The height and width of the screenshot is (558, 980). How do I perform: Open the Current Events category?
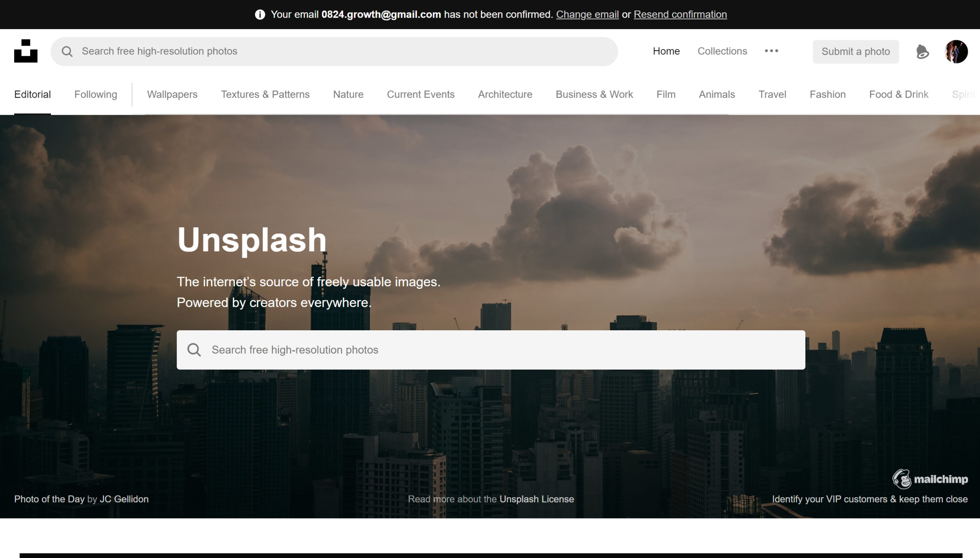tap(420, 94)
